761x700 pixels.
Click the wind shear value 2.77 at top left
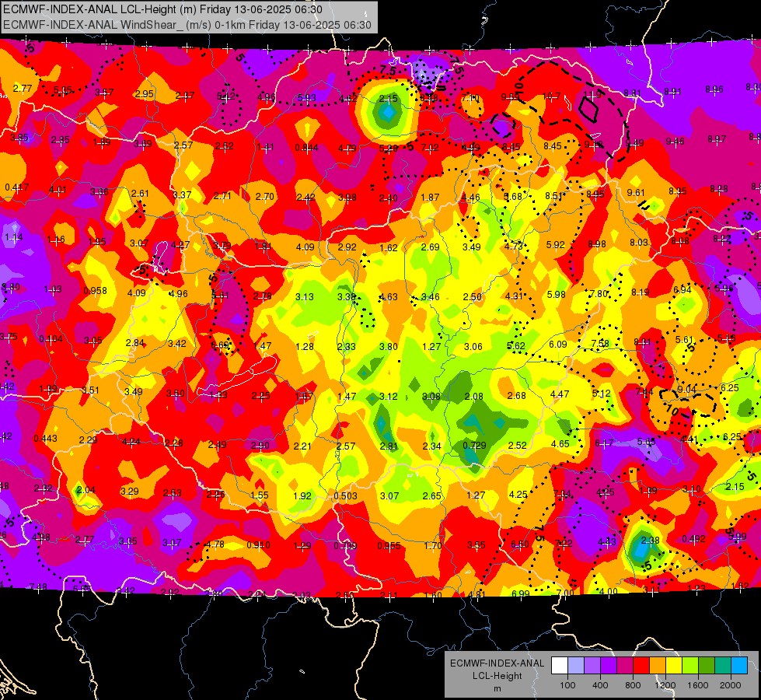23,89
